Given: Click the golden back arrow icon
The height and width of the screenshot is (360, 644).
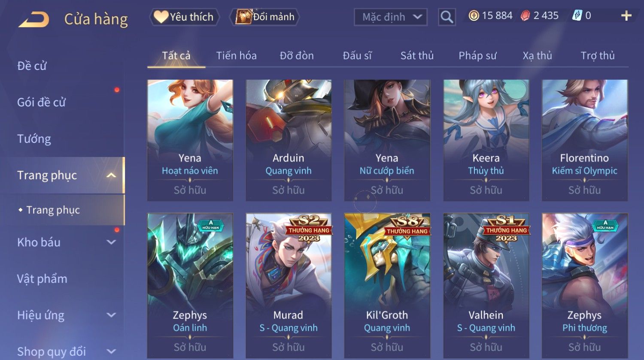Looking at the screenshot, I should [34, 19].
